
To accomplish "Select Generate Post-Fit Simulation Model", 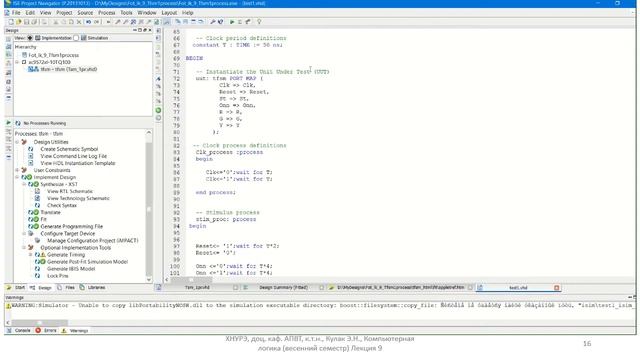I will (x=87, y=262).
